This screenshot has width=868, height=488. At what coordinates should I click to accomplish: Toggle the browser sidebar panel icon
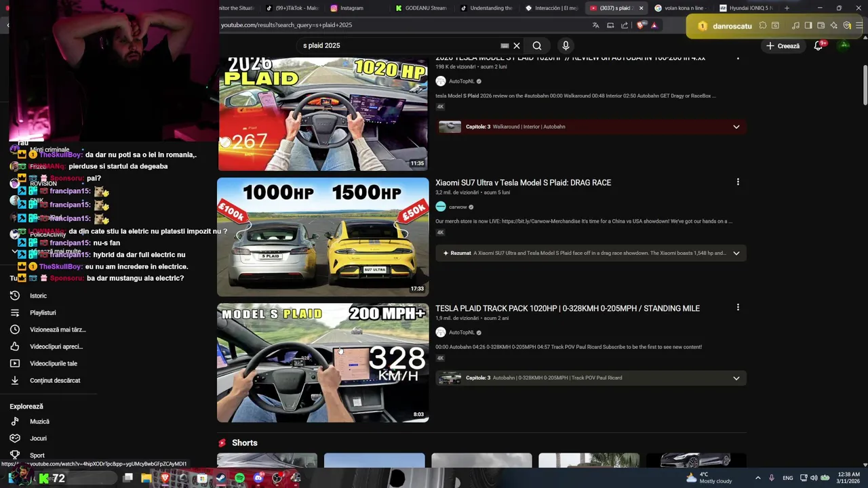pyautogui.click(x=808, y=26)
